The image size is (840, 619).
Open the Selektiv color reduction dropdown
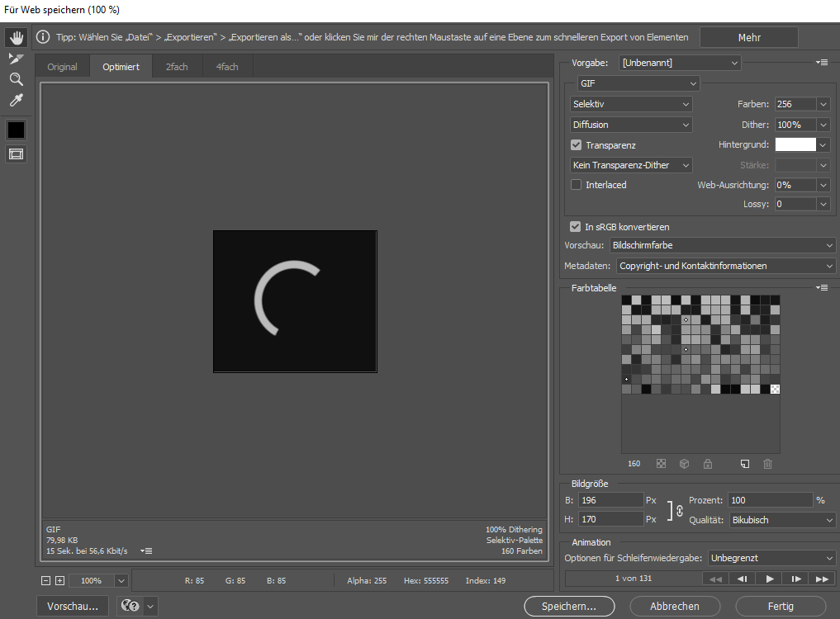[x=631, y=104]
